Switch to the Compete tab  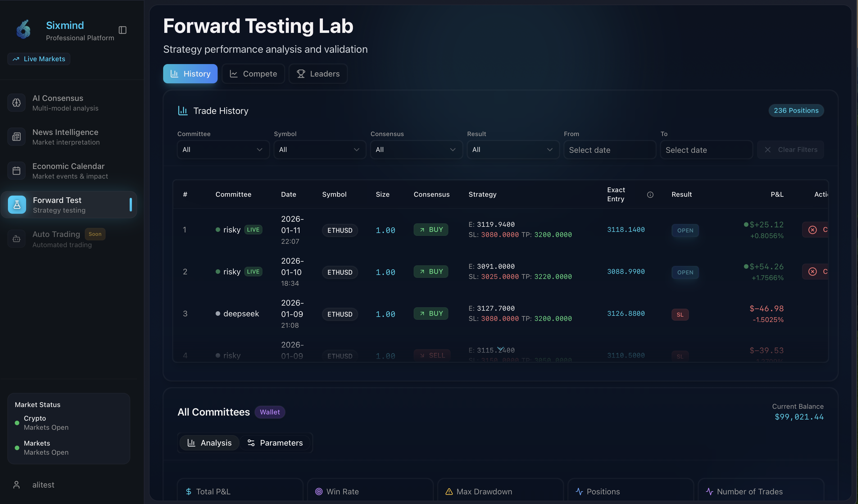253,74
